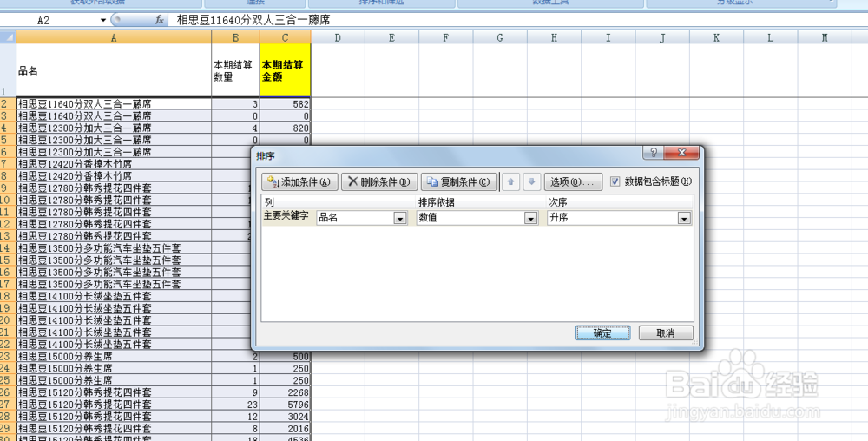The height and width of the screenshot is (441, 868).
Task: Select row 2 header
Action: tap(8, 103)
